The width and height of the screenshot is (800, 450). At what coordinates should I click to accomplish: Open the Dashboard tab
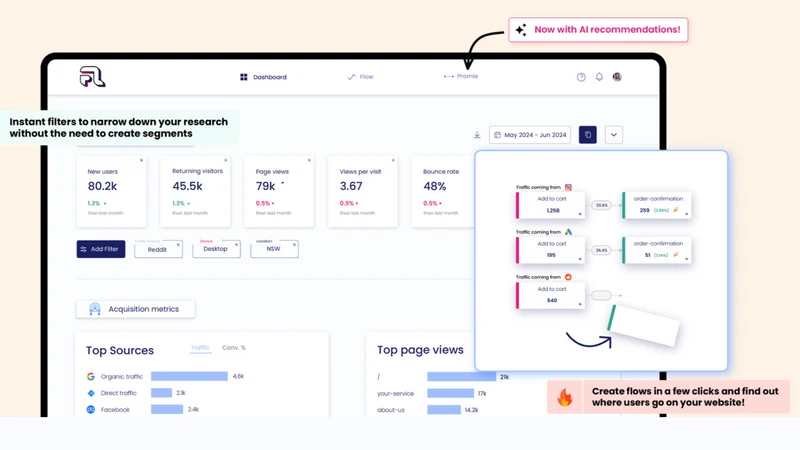[x=263, y=77]
